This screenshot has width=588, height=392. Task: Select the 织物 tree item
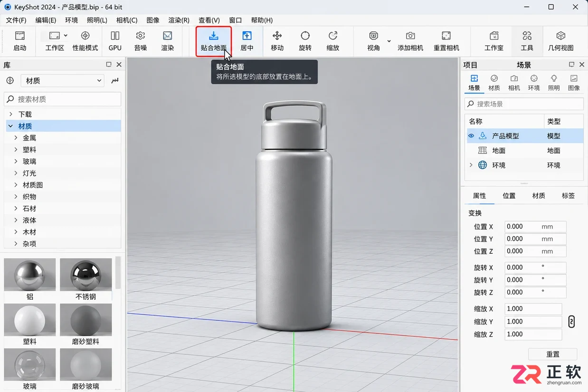29,197
